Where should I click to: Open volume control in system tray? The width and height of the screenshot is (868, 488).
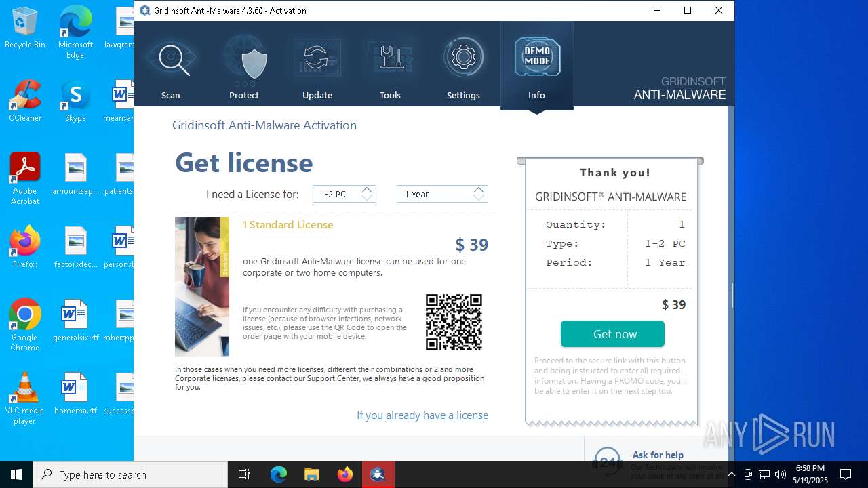[780, 474]
